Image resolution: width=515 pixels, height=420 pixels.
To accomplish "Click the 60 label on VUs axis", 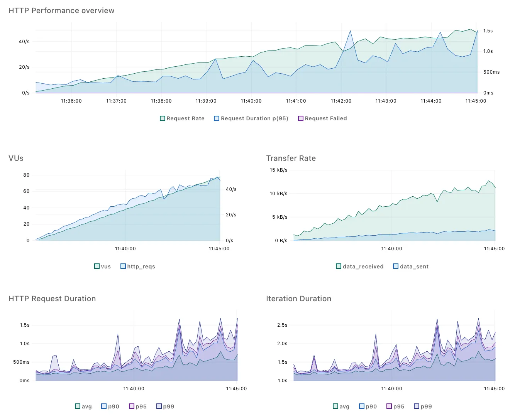I will (26, 191).
